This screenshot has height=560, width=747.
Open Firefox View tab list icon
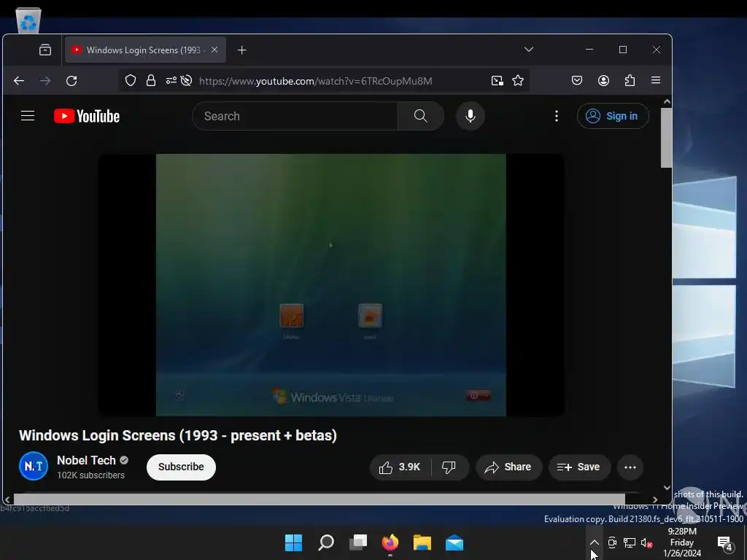[45, 50]
